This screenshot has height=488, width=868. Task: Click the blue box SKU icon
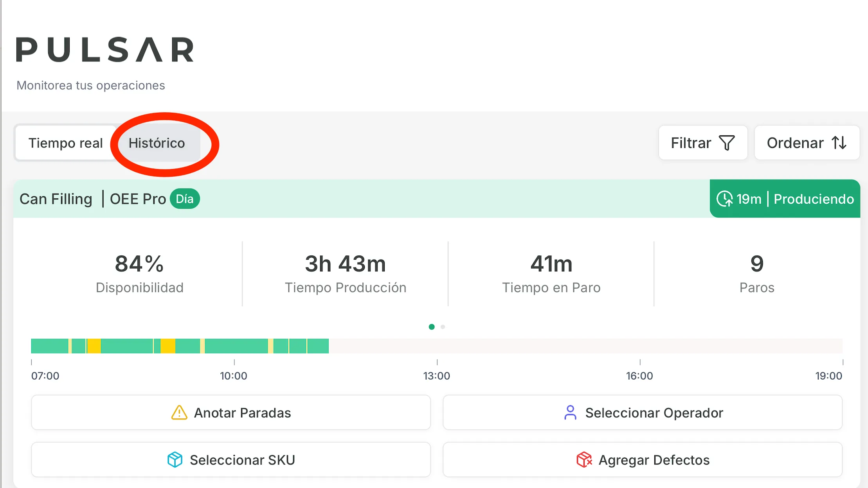click(x=175, y=460)
